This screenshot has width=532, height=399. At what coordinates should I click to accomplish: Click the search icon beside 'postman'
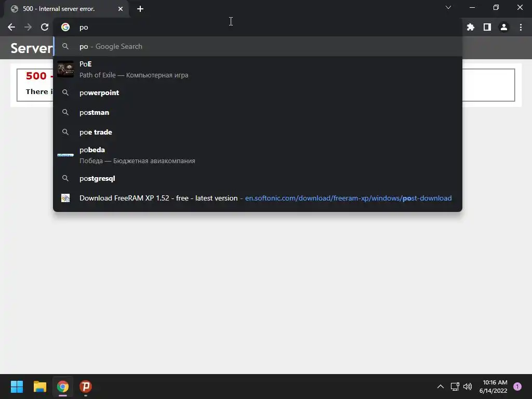point(65,112)
